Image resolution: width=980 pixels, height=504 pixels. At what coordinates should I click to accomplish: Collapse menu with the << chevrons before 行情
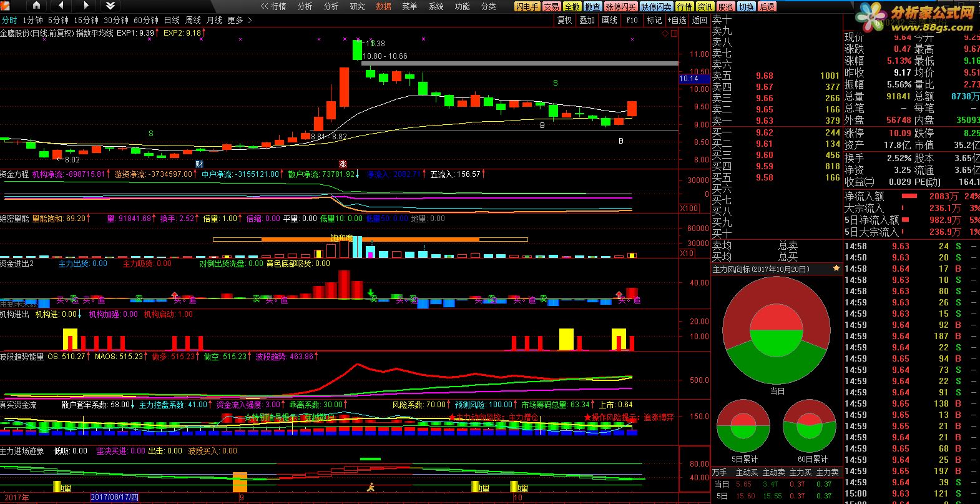tap(264, 6)
